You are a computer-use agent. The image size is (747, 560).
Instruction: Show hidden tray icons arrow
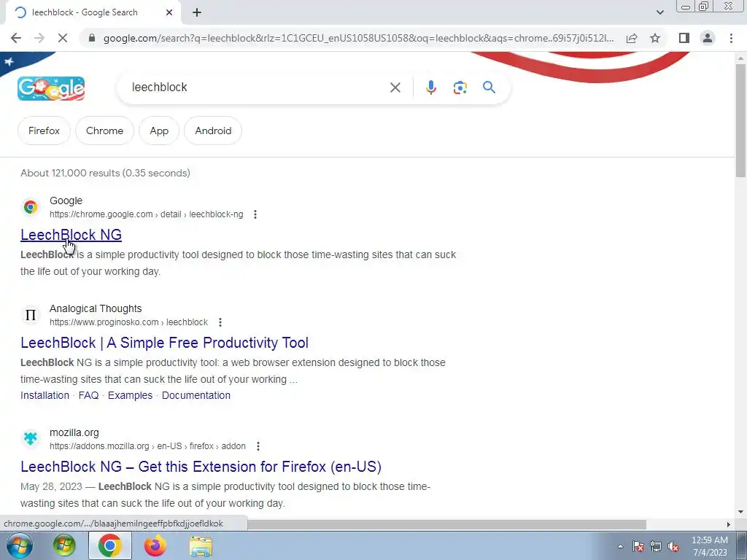pyautogui.click(x=620, y=546)
